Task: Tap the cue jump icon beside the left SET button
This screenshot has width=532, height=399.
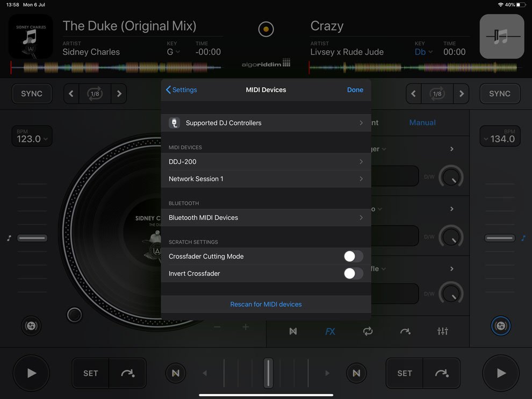Action: 128,373
